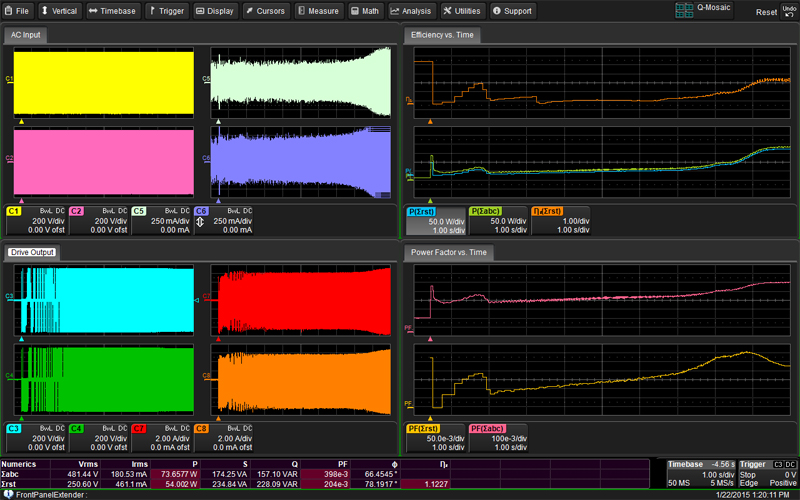Open the File menu
Image resolution: width=800 pixels, height=500 pixels.
pyautogui.click(x=17, y=11)
